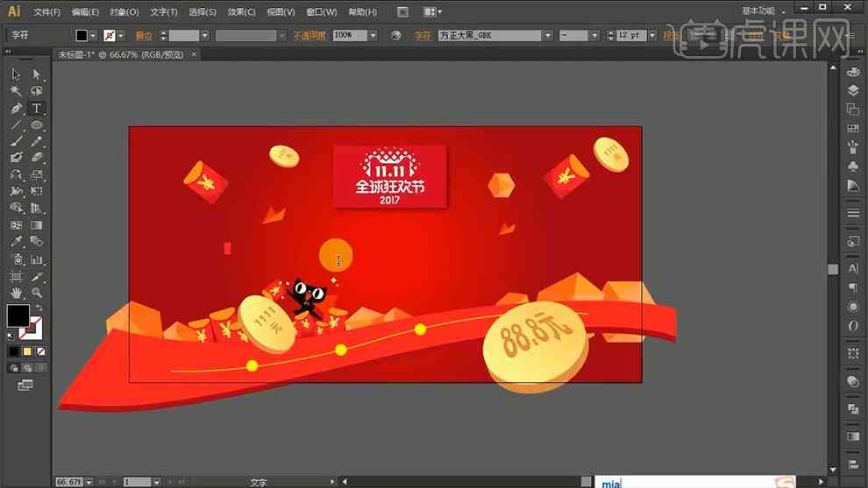Open the zoom level 66.67% dropdown
The height and width of the screenshot is (488, 868).
coord(89,483)
